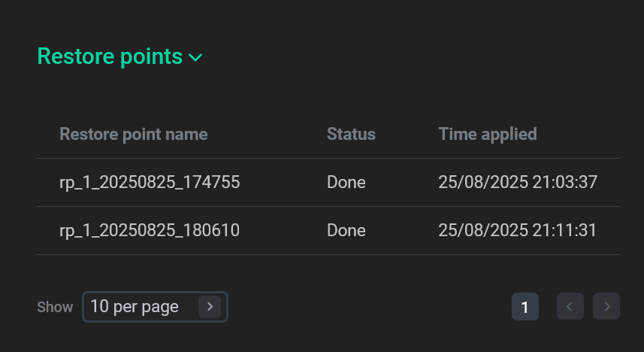Collapse the Restore points section chevron
The width and height of the screenshot is (644, 352).
[x=196, y=58]
